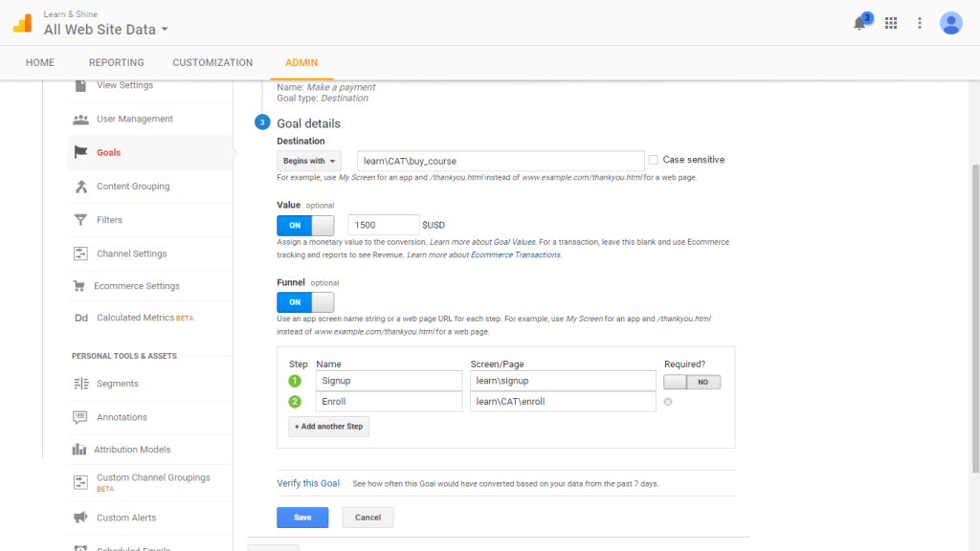
Task: Click the View Settings document icon
Action: 80,85
